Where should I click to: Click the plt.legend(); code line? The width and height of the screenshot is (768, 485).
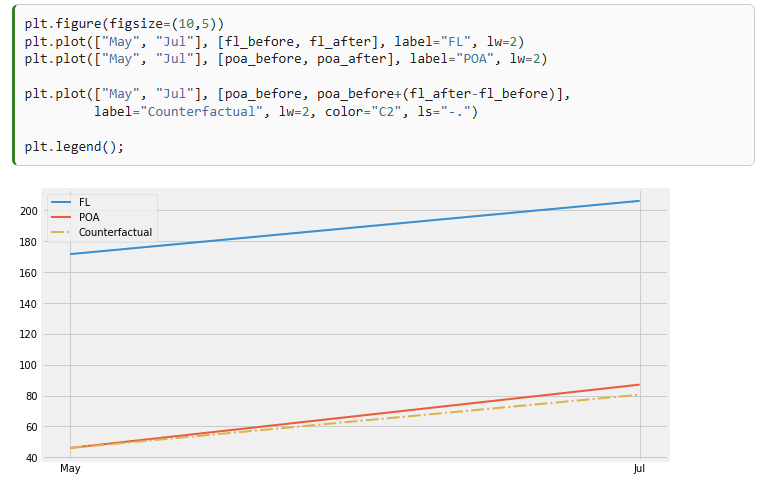[x=74, y=146]
